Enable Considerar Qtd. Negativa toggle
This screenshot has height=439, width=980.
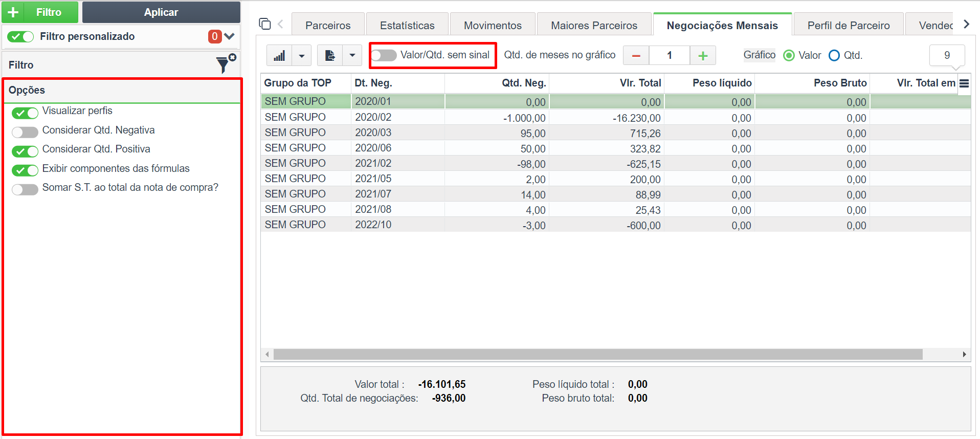point(25,132)
